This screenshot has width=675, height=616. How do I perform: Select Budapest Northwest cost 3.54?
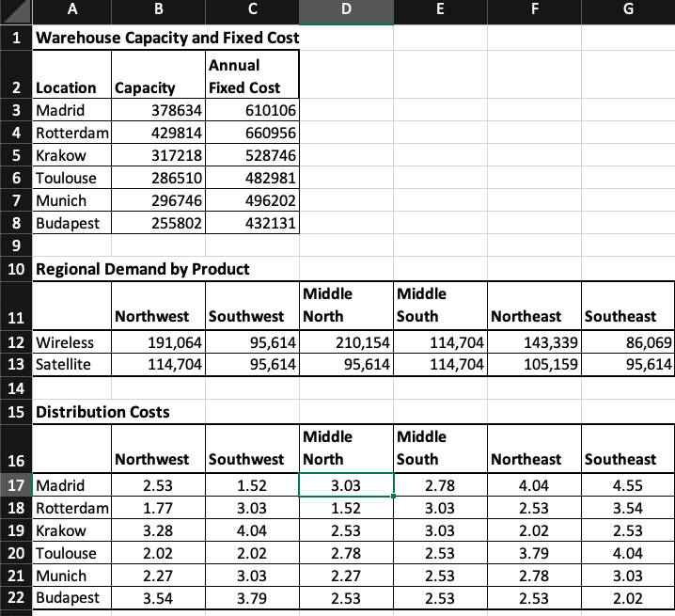pos(159,598)
